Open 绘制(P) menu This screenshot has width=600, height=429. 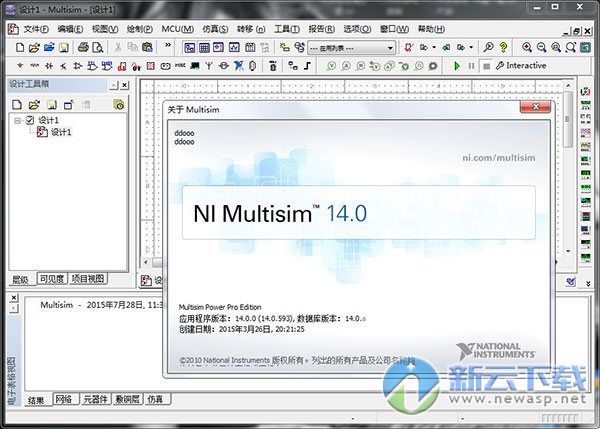click(140, 29)
